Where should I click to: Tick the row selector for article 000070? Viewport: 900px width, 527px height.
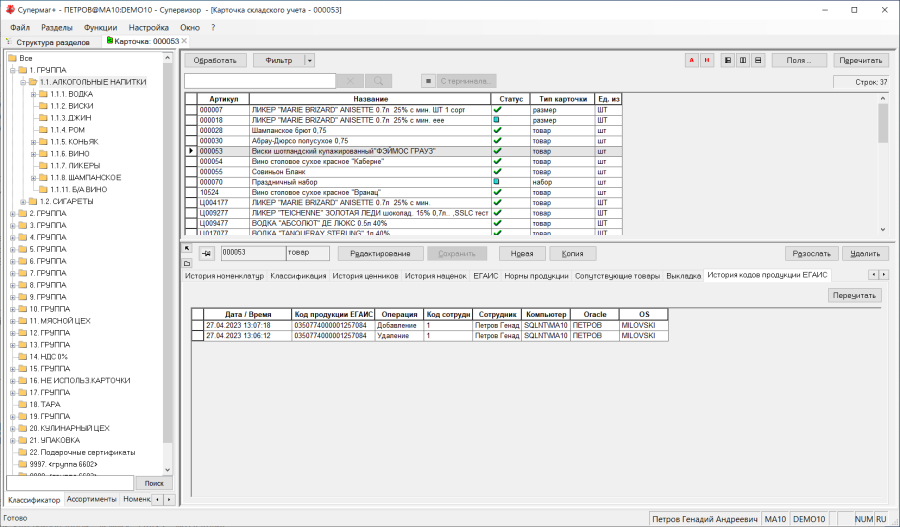(191, 182)
